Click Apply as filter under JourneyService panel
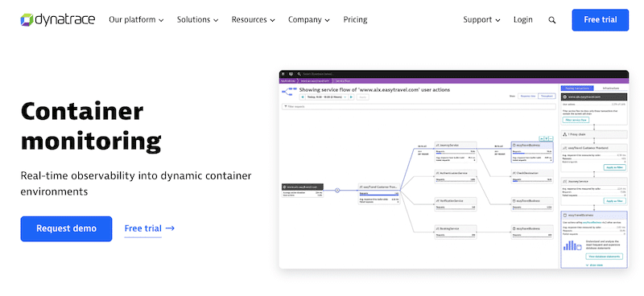The height and width of the screenshot is (296, 644). pos(614,201)
